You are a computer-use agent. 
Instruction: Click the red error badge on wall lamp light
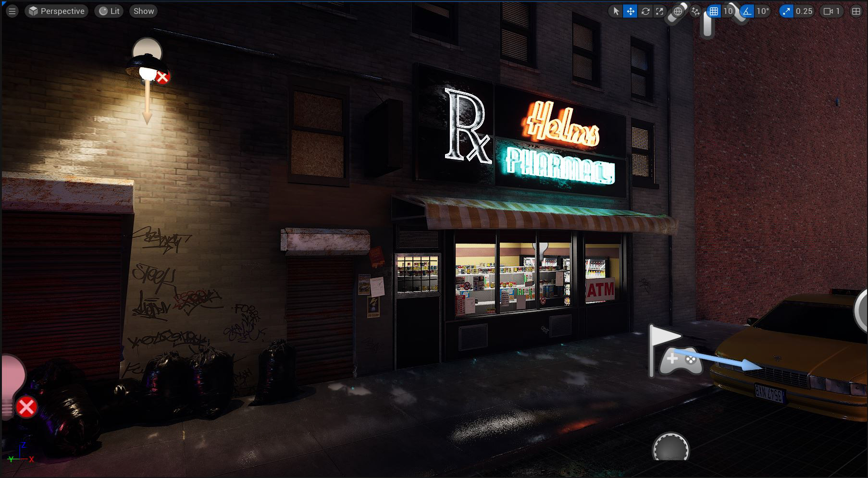point(162,77)
